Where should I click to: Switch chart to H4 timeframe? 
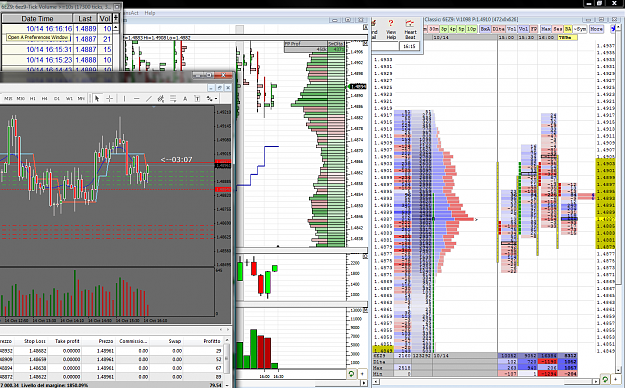45,98
